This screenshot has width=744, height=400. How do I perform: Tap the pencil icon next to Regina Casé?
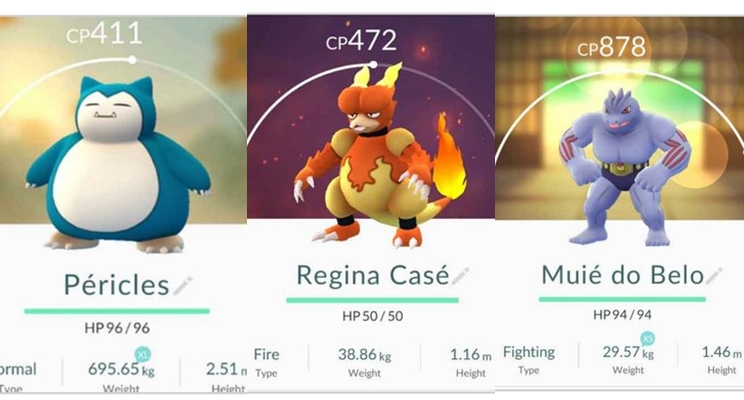[460, 276]
